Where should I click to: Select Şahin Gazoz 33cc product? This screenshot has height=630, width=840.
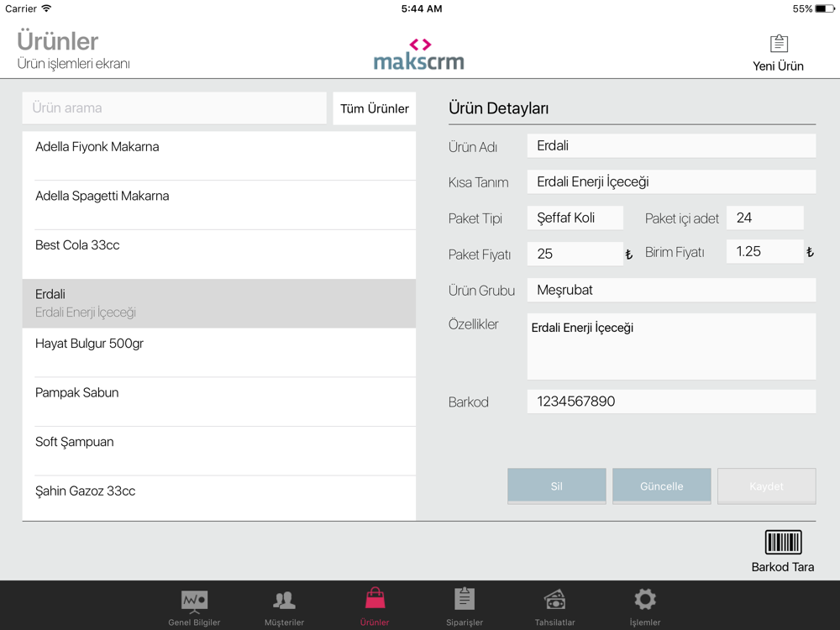pyautogui.click(x=219, y=498)
